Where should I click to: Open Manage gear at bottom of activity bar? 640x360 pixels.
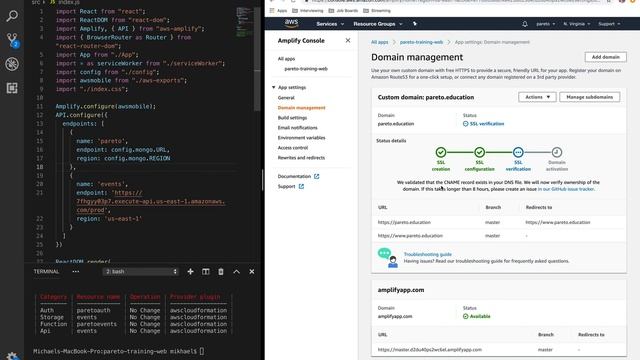pos(12,356)
